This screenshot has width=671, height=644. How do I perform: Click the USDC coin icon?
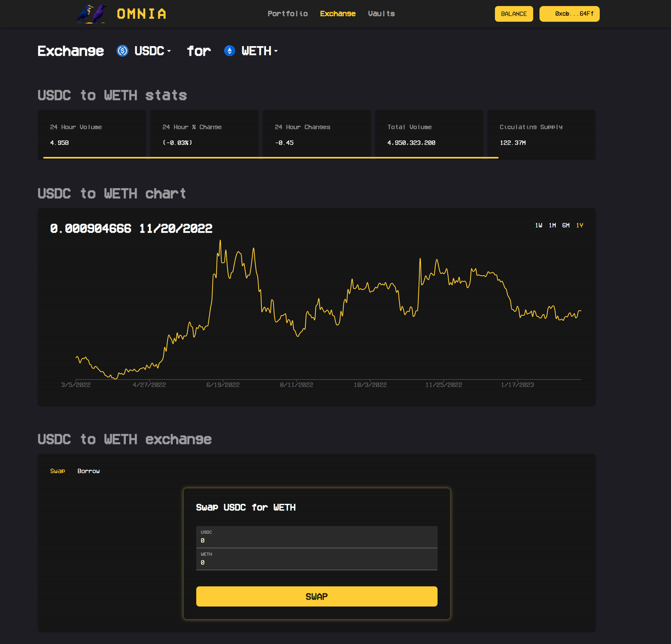tap(122, 51)
